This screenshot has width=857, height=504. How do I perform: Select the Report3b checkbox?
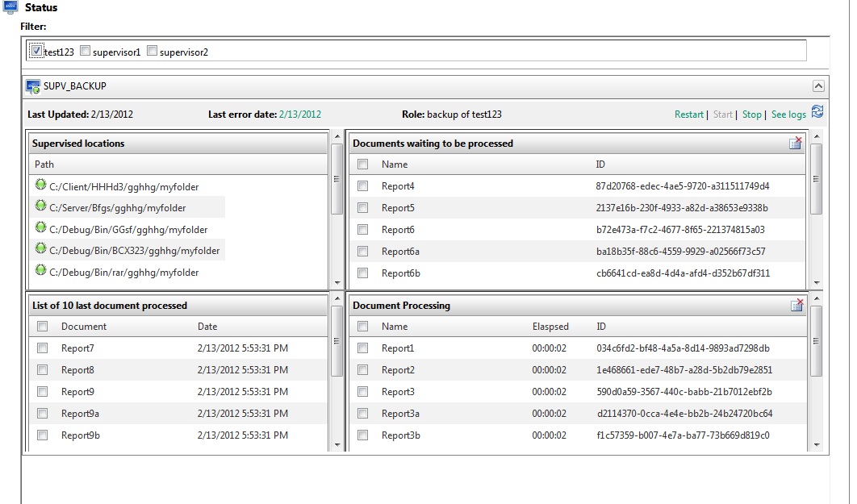point(362,435)
